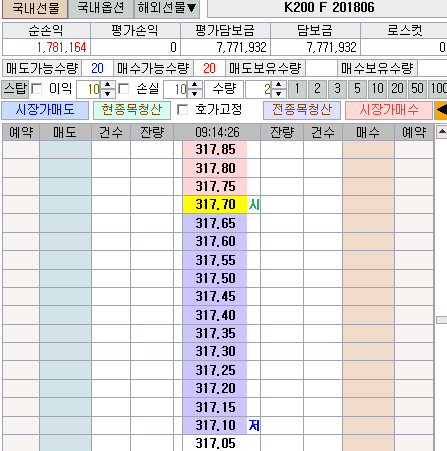
Task: Click the 현종목청산 button
Action: (x=132, y=110)
